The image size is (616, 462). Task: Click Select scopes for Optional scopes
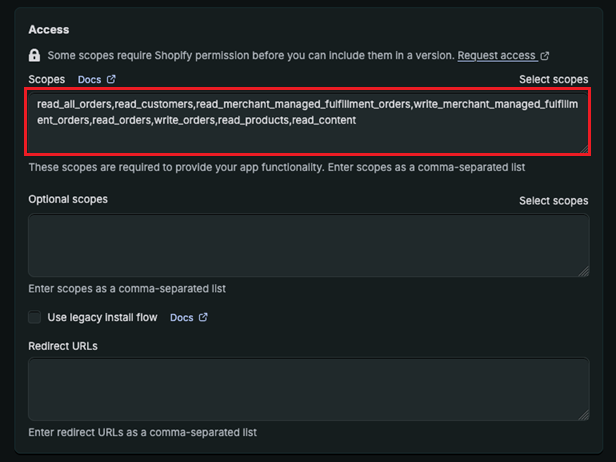click(553, 201)
